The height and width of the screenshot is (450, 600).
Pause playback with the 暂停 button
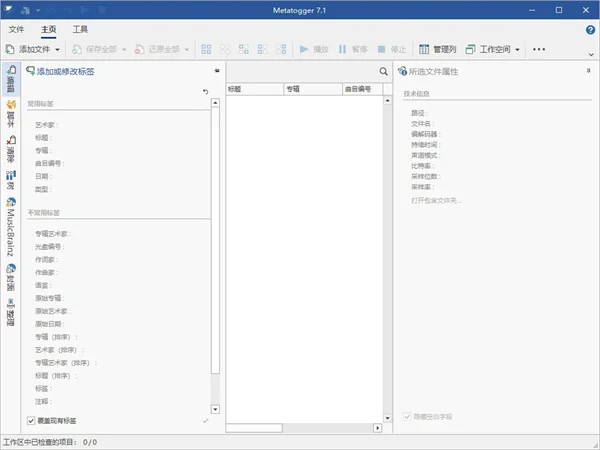coord(352,49)
